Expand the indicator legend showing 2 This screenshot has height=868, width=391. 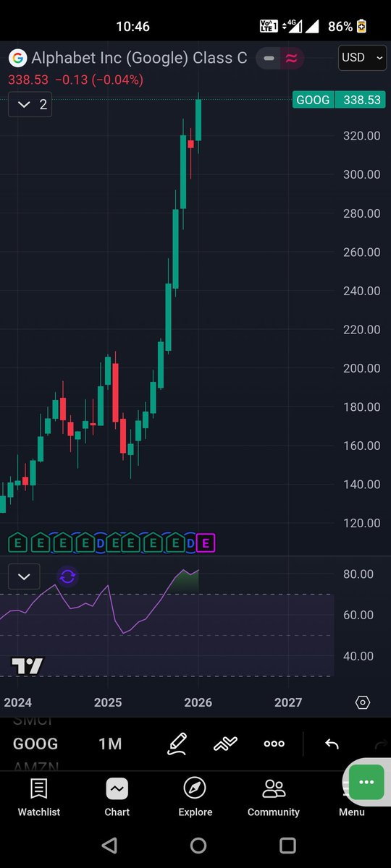(30, 105)
